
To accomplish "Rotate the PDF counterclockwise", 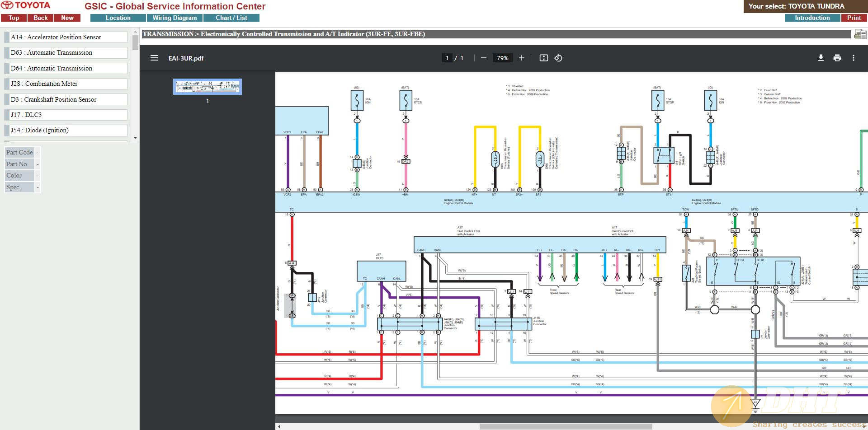I will point(558,58).
